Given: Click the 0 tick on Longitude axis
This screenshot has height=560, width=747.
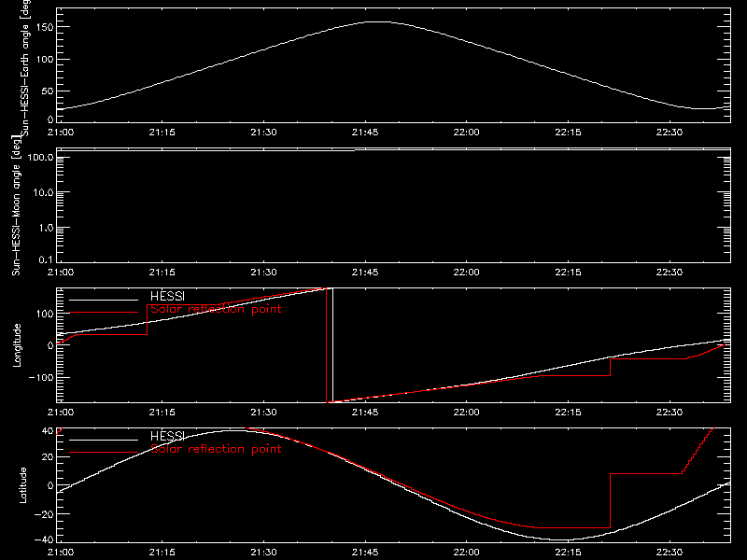Looking at the screenshot, I should pyautogui.click(x=50, y=345).
